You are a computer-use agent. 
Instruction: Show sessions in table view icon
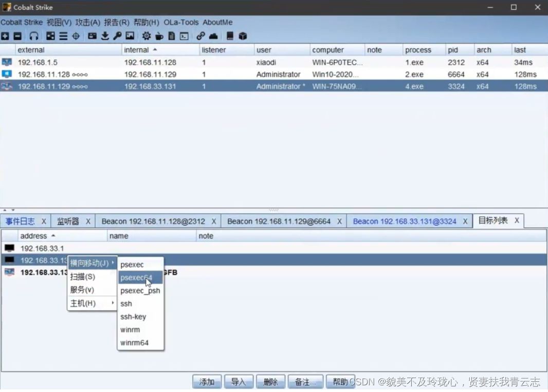pos(63,36)
